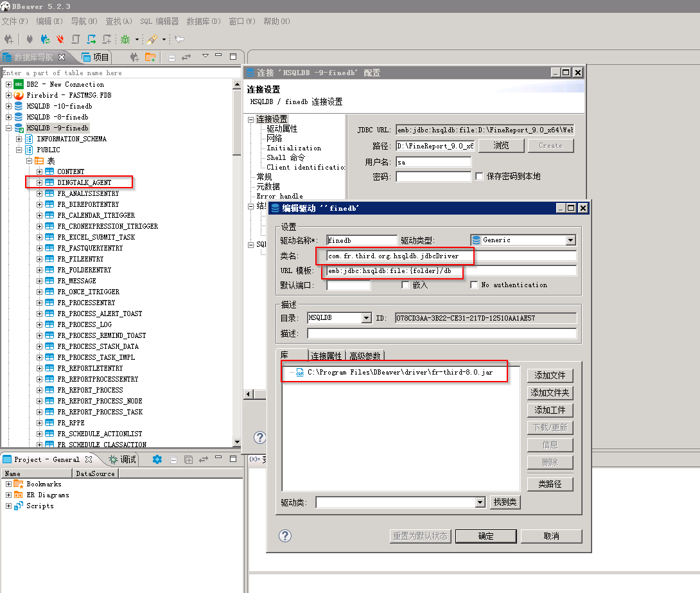Click Link with Editor arrows in navigator header
The width and height of the screenshot is (700, 593).
[186, 57]
